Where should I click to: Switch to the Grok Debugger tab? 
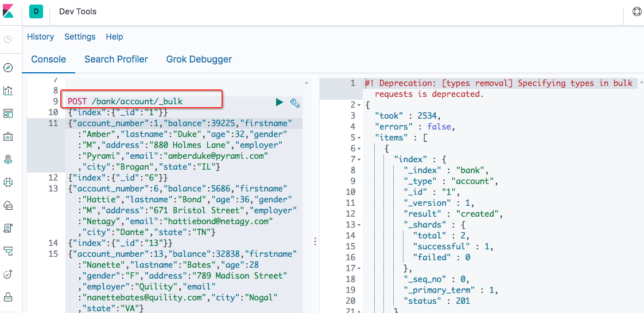tap(199, 59)
